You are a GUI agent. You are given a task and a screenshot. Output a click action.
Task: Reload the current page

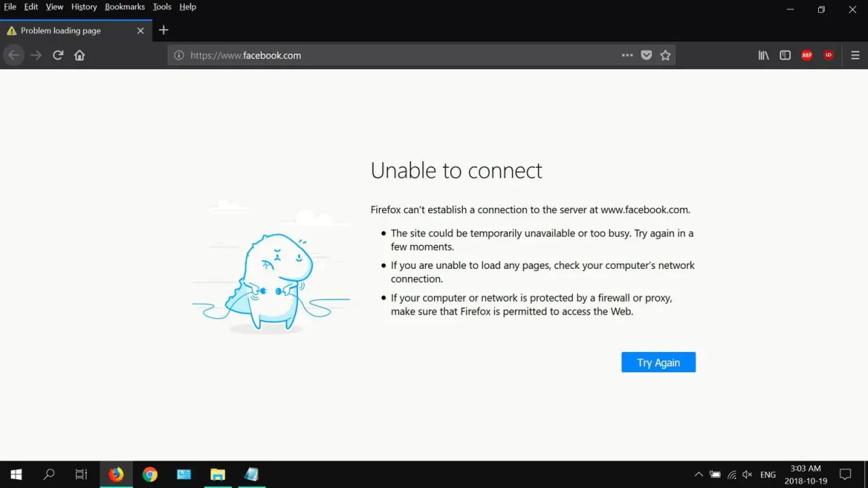pos(58,54)
